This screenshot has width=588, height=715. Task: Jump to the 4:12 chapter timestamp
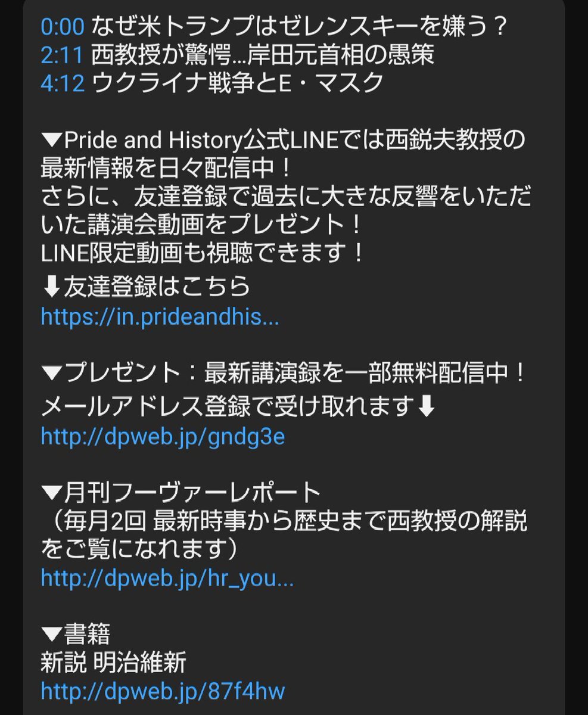[x=63, y=83]
